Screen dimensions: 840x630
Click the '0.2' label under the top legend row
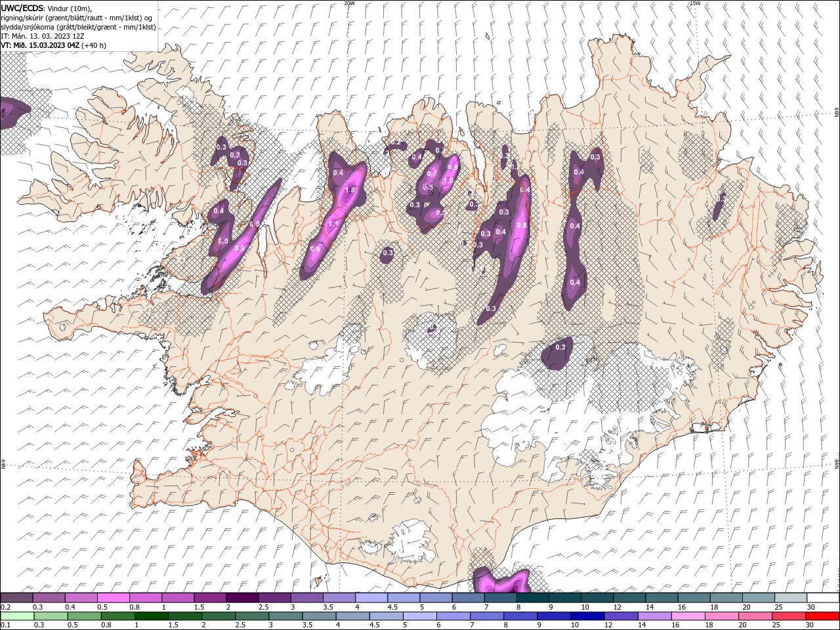(5, 607)
